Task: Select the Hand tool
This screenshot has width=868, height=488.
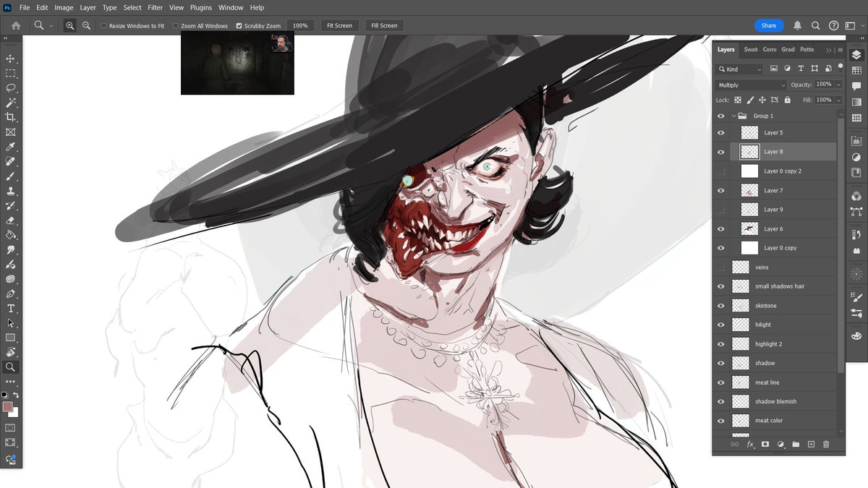Action: click(x=10, y=352)
